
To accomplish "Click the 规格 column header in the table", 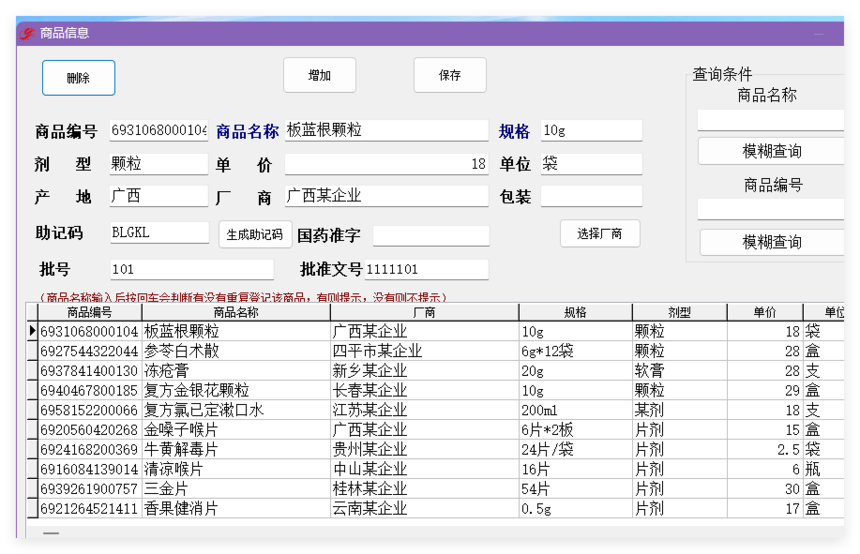I will 575,312.
